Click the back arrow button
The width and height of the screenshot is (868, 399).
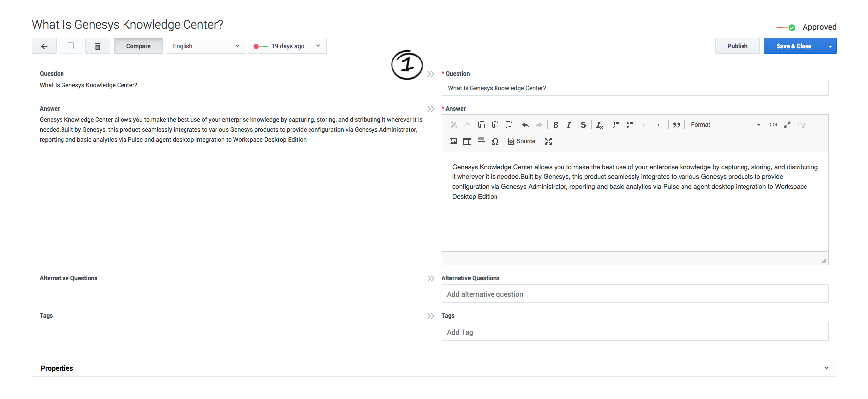tap(44, 46)
